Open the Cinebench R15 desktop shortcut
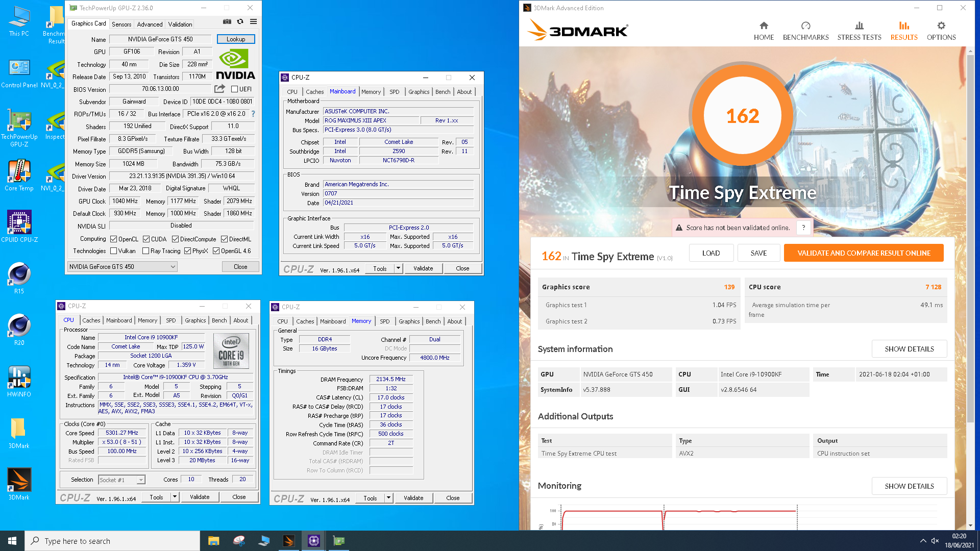Screen dimensions: 980x551 19,279
